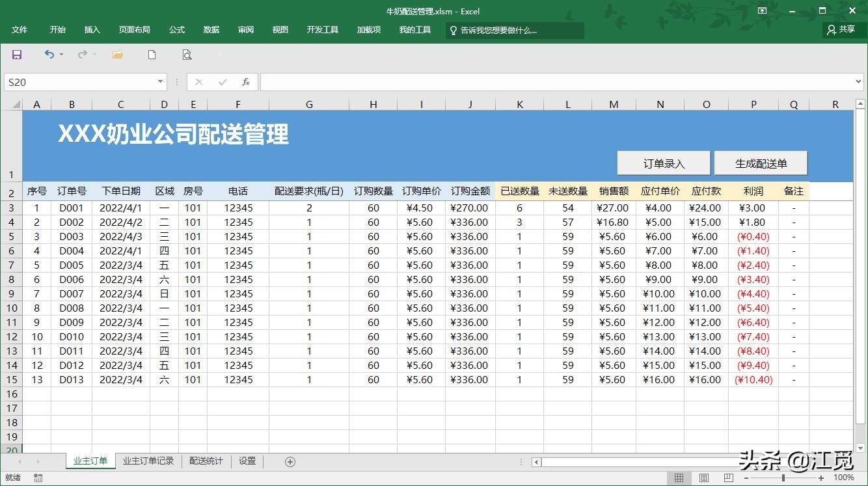Click the Save icon in quick toolbar

point(17,55)
